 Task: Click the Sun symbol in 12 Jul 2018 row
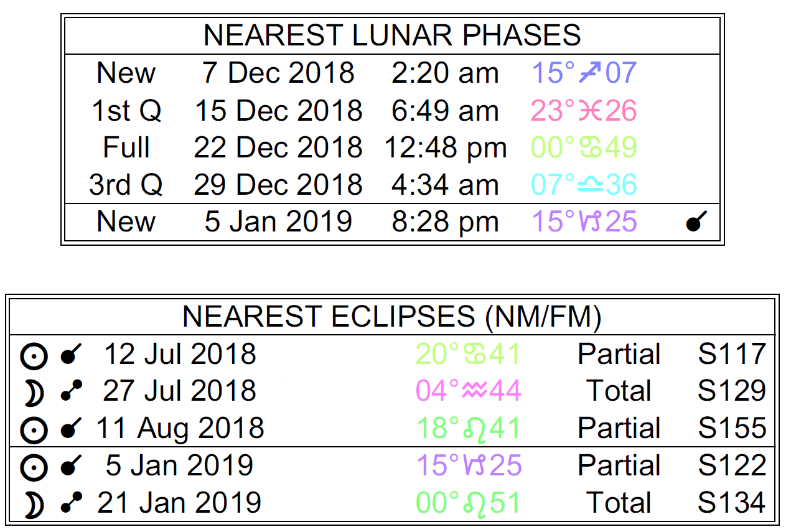[32, 357]
